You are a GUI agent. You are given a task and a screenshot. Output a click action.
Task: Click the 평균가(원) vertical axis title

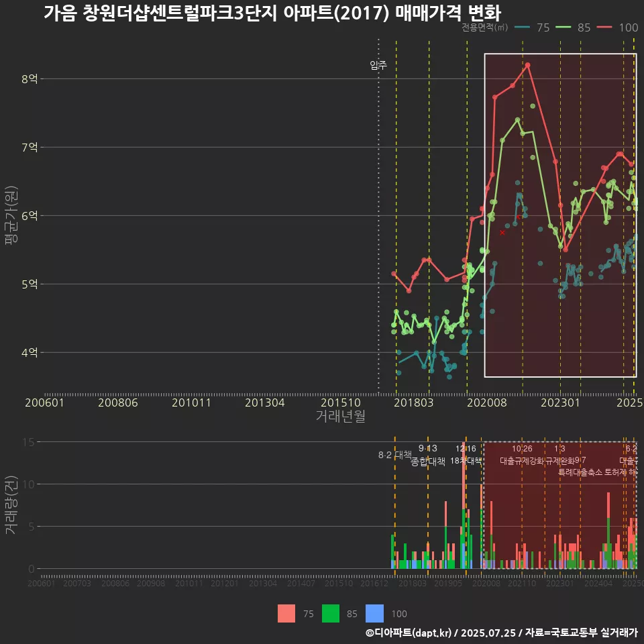click(11, 215)
